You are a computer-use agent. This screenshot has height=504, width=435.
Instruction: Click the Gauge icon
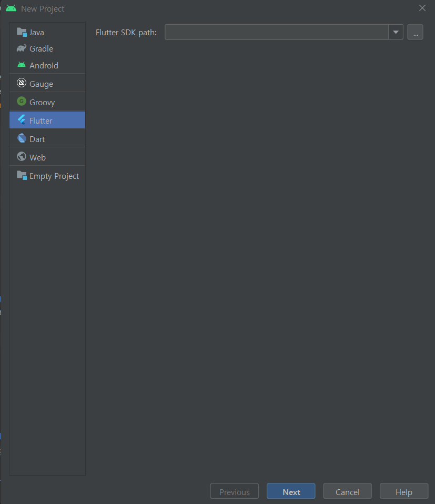coord(22,83)
